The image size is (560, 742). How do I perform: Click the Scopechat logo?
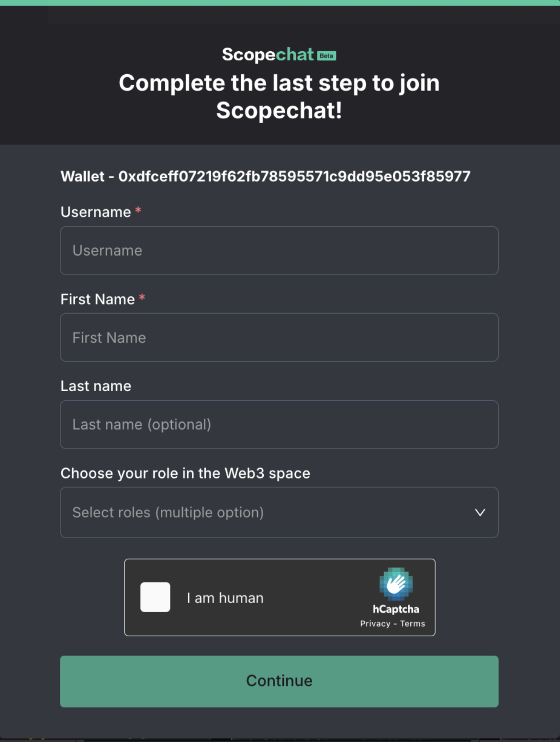click(x=268, y=55)
